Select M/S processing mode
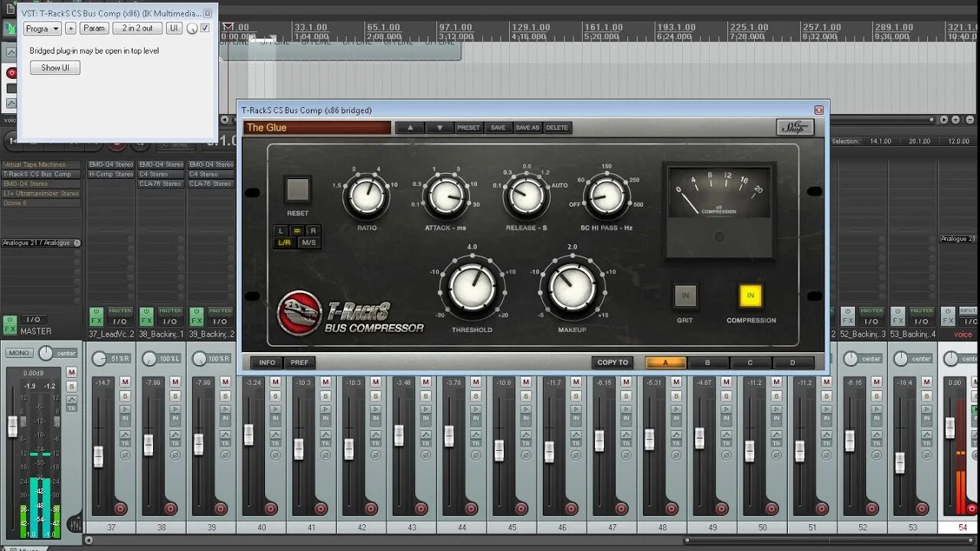980x551 pixels. (x=309, y=243)
